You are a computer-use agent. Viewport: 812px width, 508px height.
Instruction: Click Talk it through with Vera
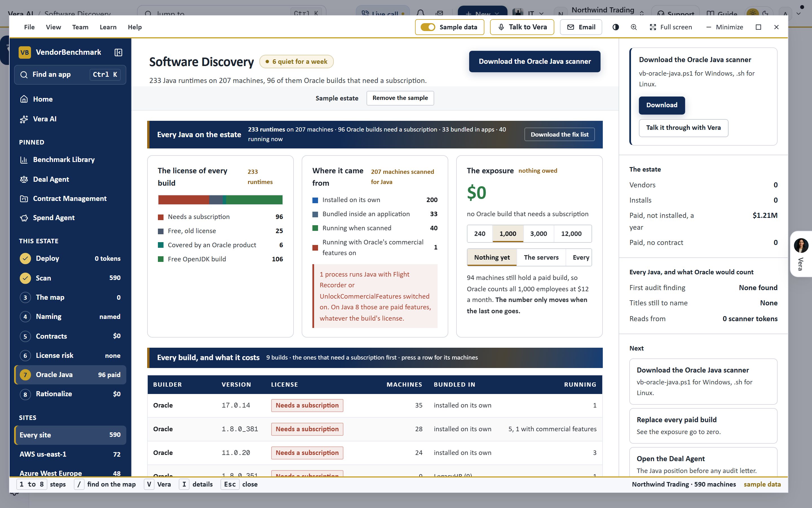pyautogui.click(x=683, y=128)
